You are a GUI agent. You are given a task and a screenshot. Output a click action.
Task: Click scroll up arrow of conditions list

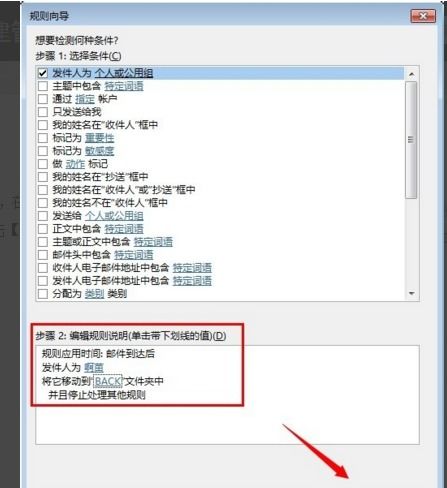[411, 74]
